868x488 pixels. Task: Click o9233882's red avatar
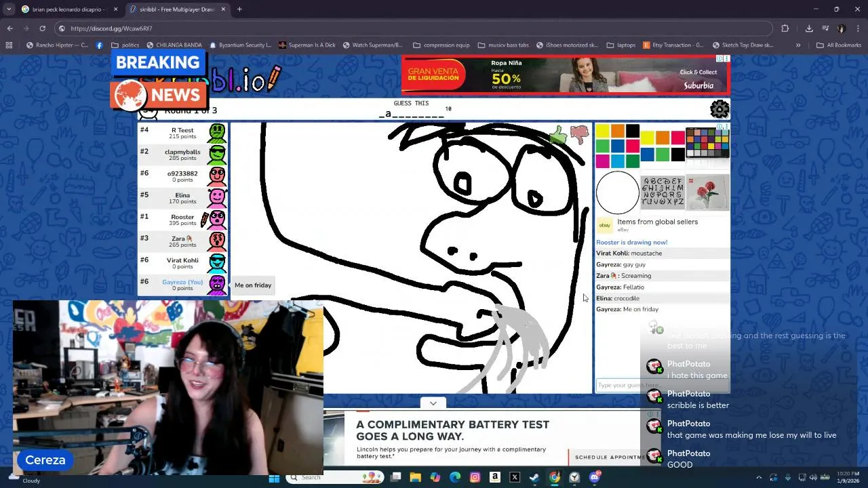217,176
